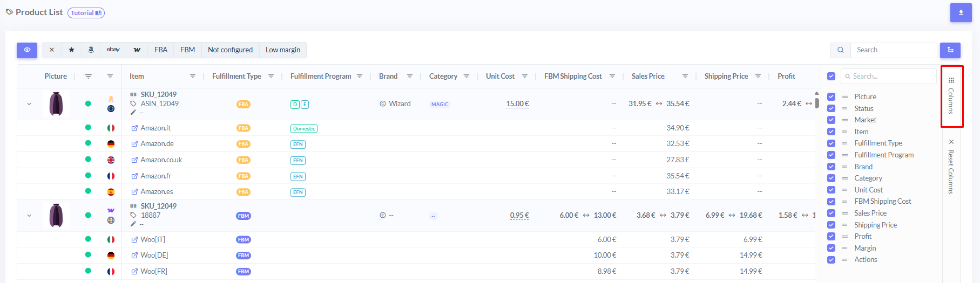980x283 pixels.
Task: Filter products by Amazon marketplace icon
Action: (91, 50)
